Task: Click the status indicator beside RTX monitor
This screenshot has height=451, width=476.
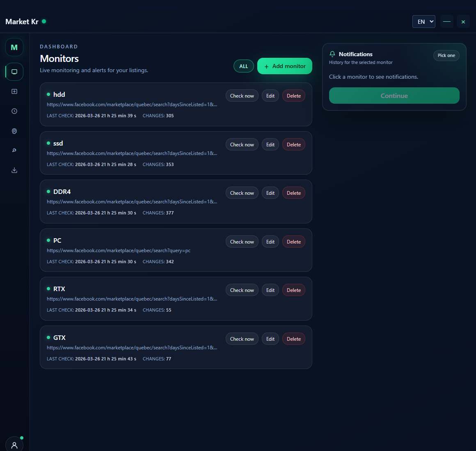Action: point(49,289)
